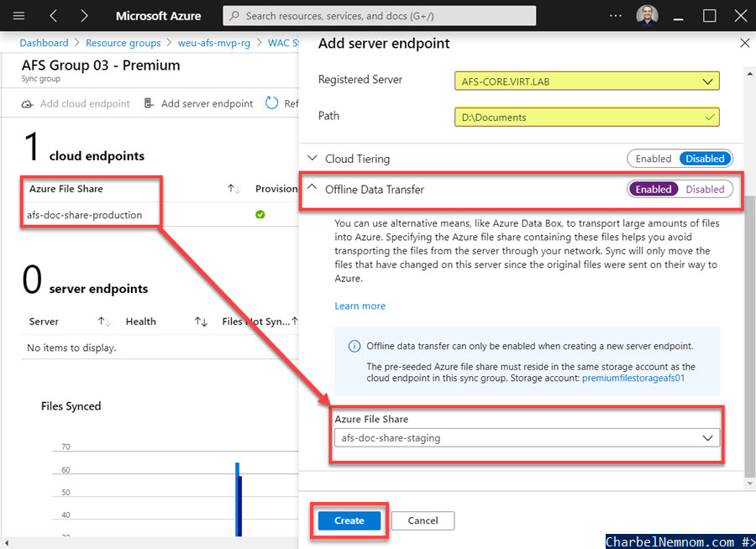
Task: Click the Cancel button
Action: (x=423, y=520)
